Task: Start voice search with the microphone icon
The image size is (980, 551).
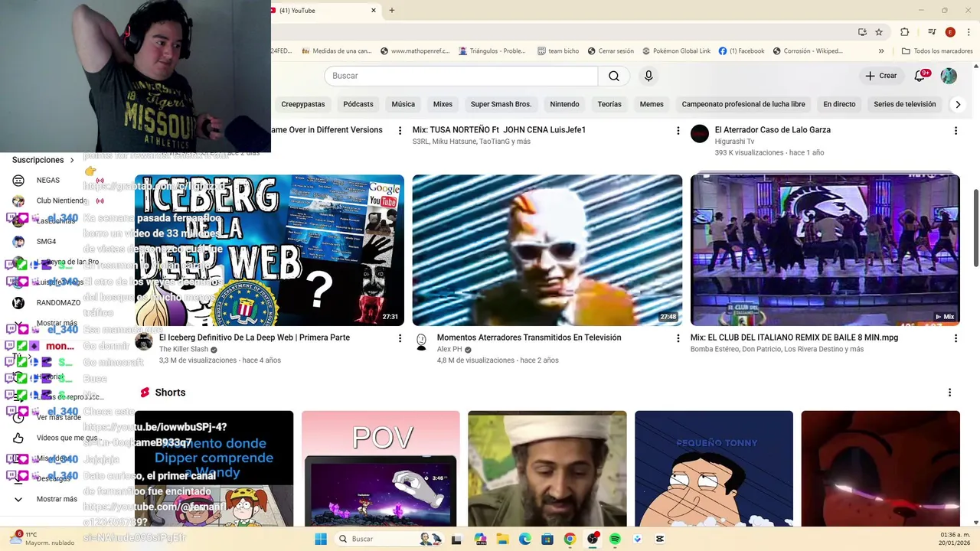Action: click(648, 76)
